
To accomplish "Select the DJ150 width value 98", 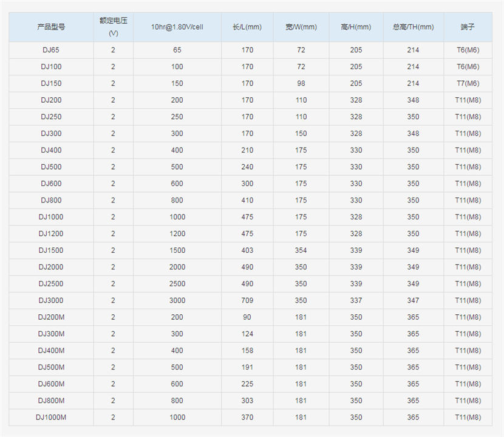I will pyautogui.click(x=301, y=84).
